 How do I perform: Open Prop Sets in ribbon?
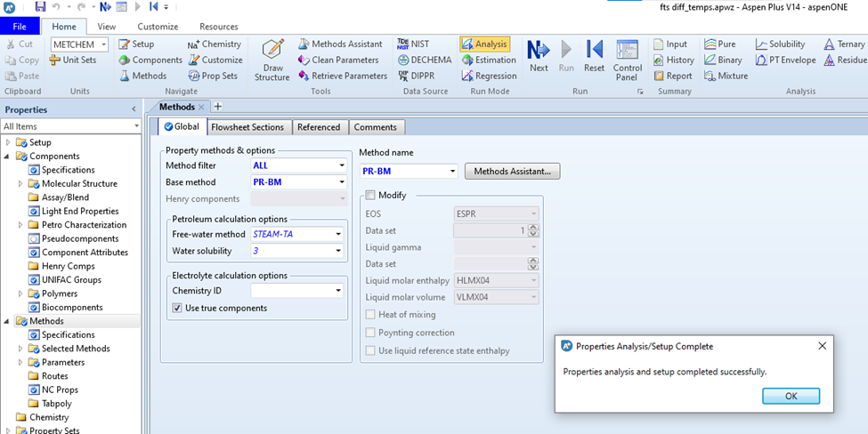pos(213,76)
